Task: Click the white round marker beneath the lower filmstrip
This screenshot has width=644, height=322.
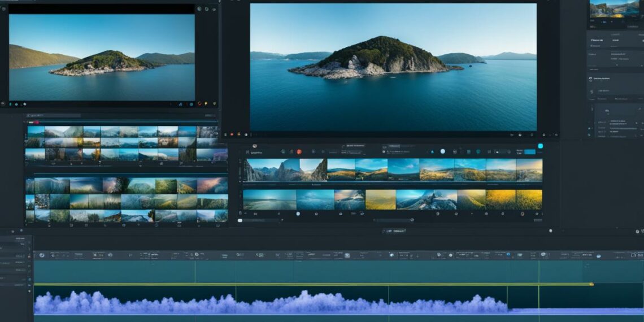Action: click(x=298, y=214)
